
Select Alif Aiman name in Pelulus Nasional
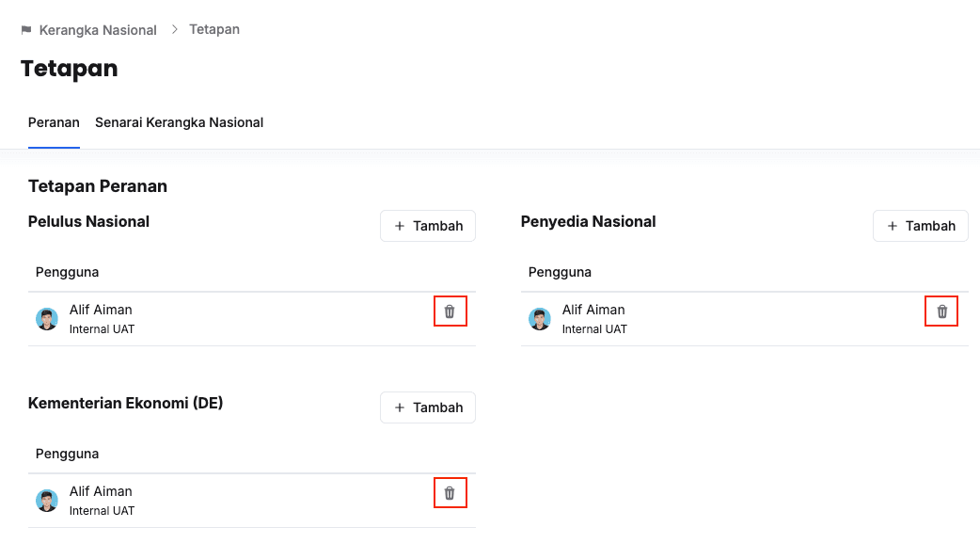[101, 310]
